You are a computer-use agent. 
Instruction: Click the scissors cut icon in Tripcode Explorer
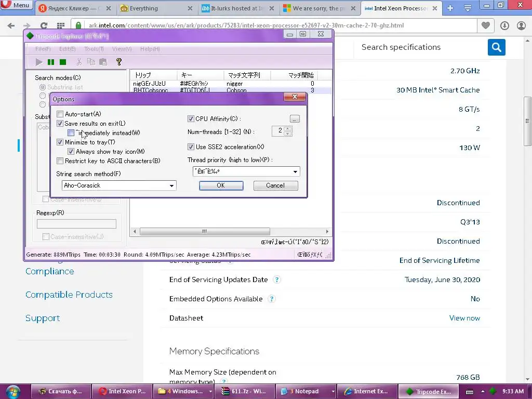pos(79,62)
